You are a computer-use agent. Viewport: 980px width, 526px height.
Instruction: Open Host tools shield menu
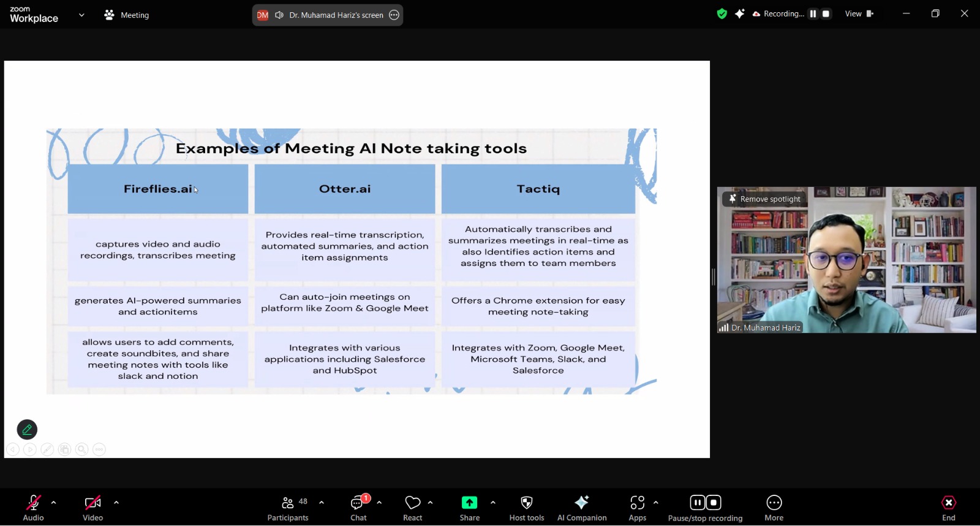pyautogui.click(x=527, y=508)
